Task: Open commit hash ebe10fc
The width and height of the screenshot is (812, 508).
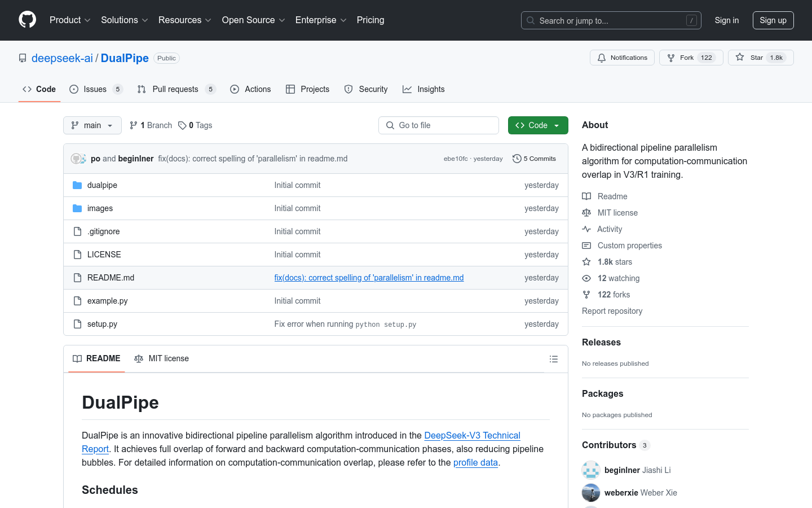Action: coord(456,159)
